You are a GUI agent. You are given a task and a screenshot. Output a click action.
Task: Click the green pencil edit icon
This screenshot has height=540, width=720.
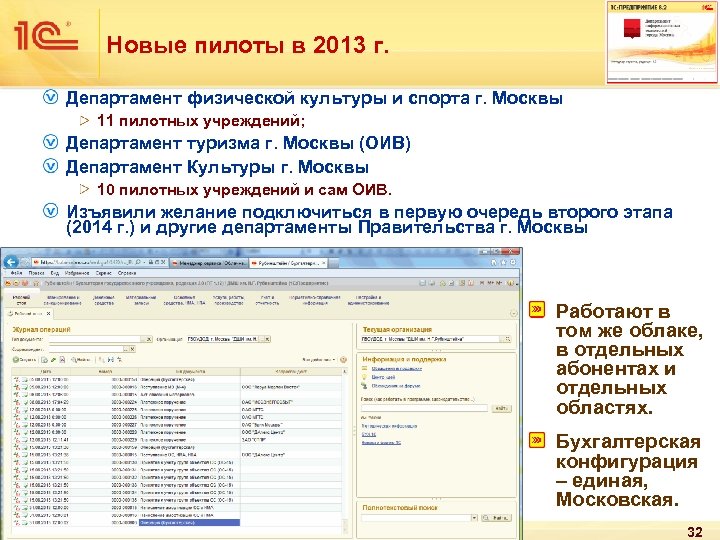[53, 360]
